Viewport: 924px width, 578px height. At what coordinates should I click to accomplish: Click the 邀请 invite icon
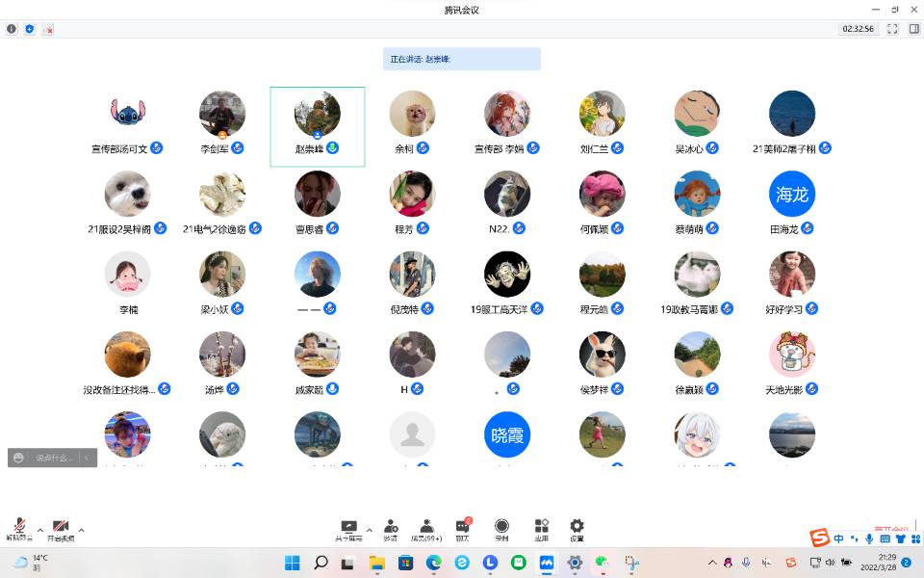(391, 528)
